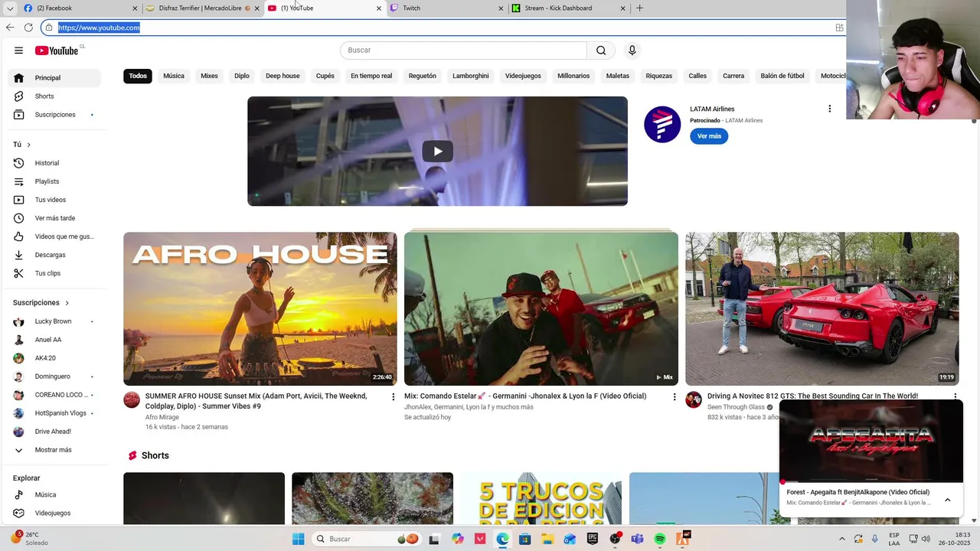Start voice search with the microphone
The image size is (980, 551).
(632, 51)
